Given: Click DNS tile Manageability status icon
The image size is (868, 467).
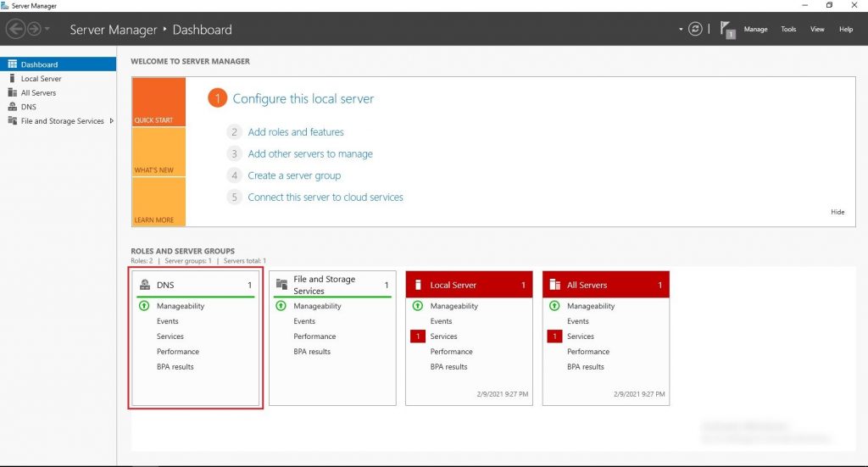Looking at the screenshot, I should point(144,305).
